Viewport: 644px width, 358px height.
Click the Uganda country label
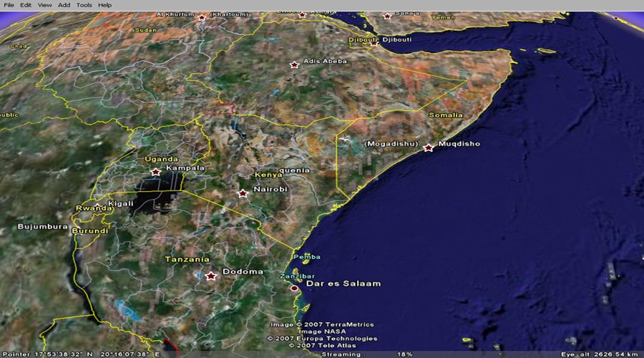[x=162, y=159]
